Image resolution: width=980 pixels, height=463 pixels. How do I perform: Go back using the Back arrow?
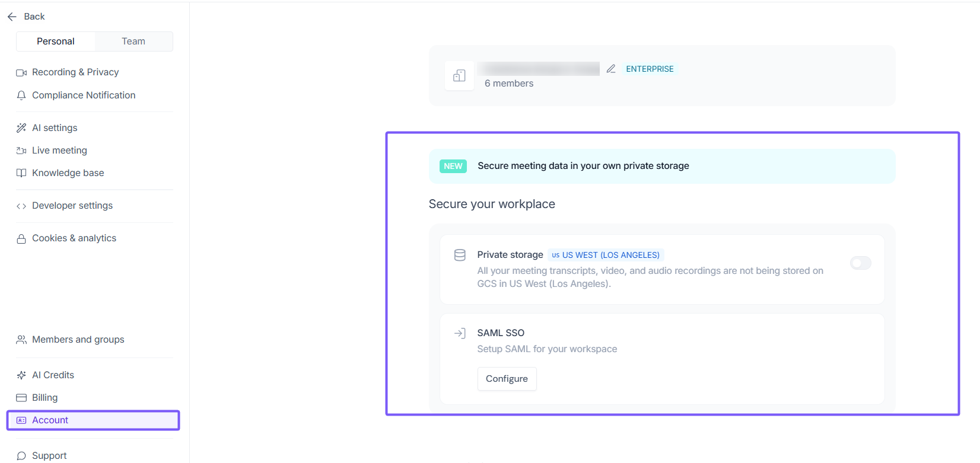(26, 17)
